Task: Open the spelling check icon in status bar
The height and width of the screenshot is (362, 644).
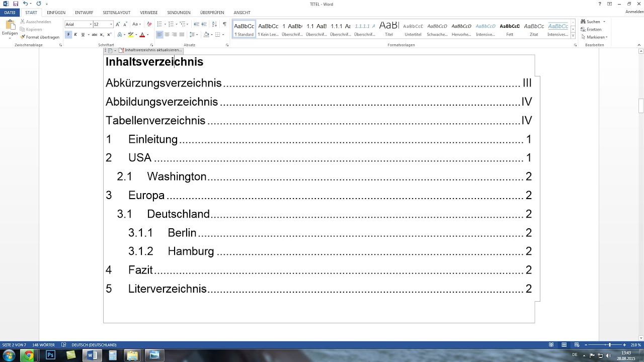Action: (x=63, y=345)
